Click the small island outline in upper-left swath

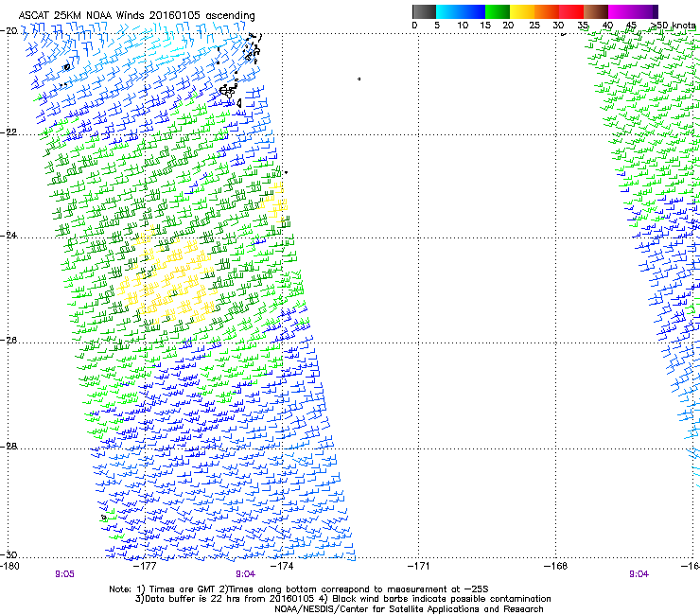coord(67,67)
